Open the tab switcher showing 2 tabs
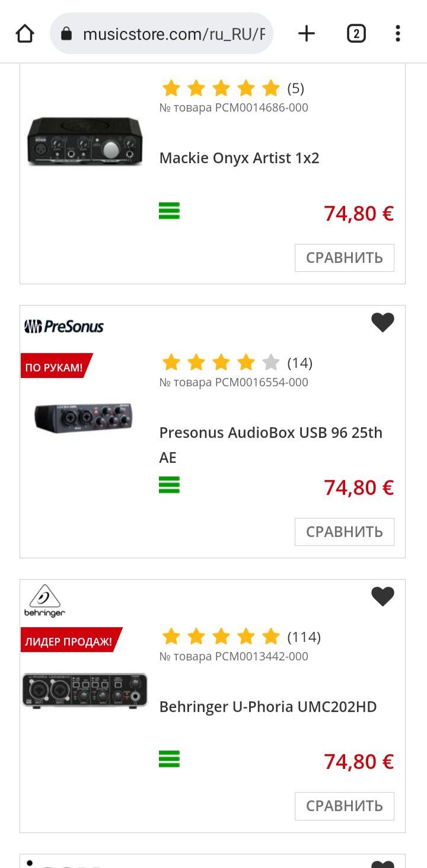427x868 pixels. (356, 34)
